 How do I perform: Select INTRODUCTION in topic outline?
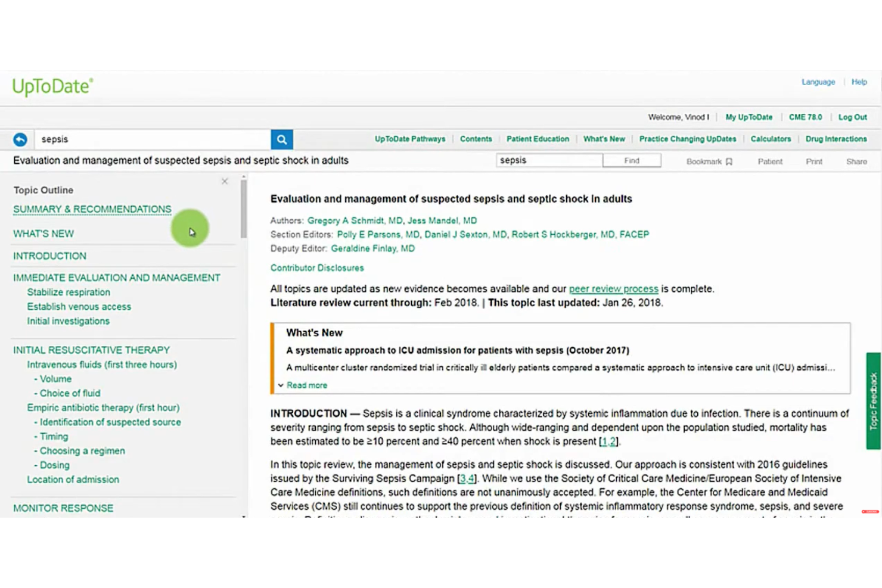point(49,256)
